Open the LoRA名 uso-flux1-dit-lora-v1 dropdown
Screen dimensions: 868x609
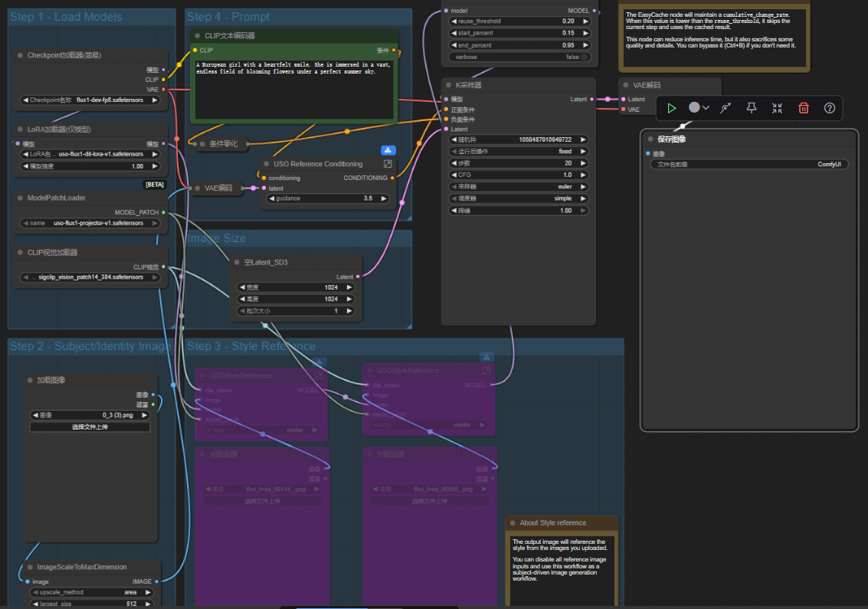[90, 154]
